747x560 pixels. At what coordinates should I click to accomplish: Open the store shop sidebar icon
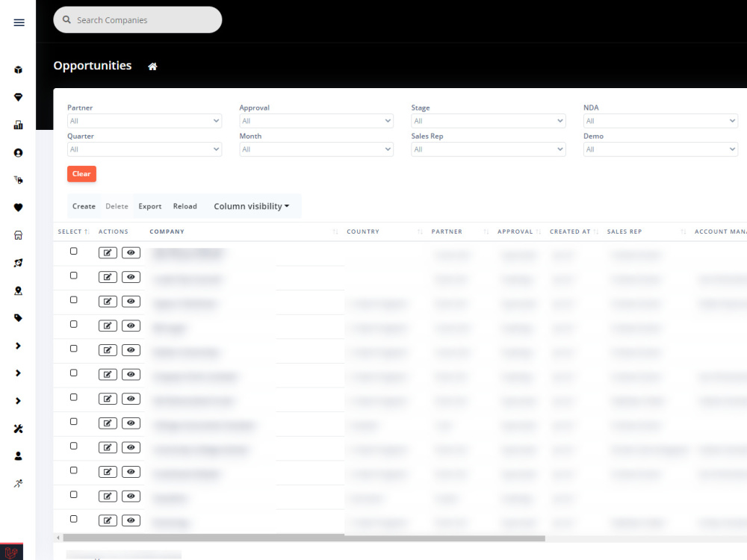click(x=18, y=235)
